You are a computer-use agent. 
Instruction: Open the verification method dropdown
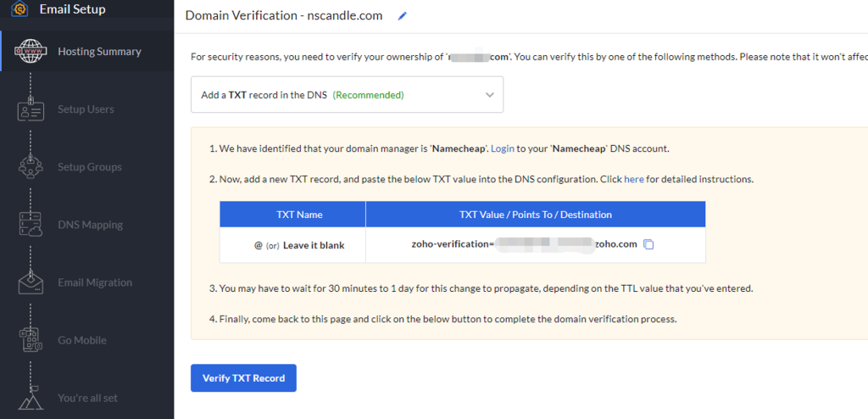(x=347, y=95)
